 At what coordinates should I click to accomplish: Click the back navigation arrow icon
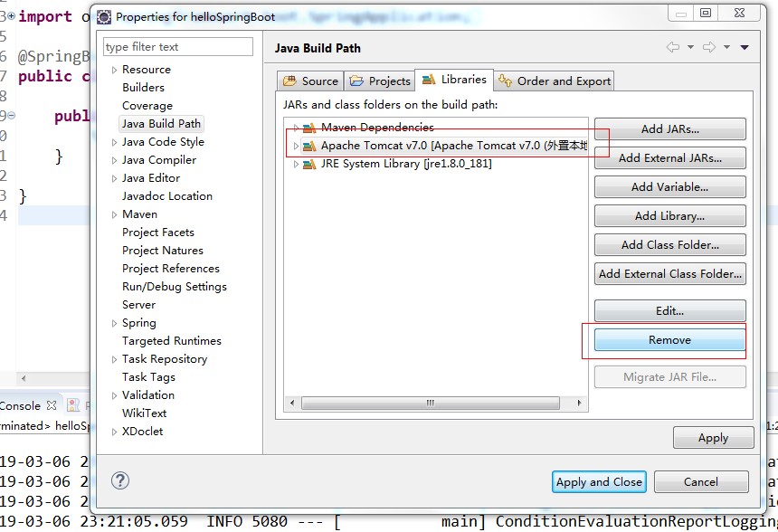[673, 47]
